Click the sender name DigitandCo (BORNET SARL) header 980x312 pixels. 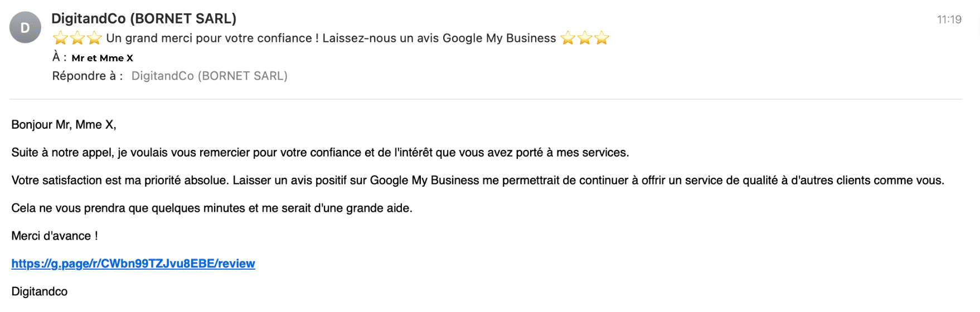point(144,18)
